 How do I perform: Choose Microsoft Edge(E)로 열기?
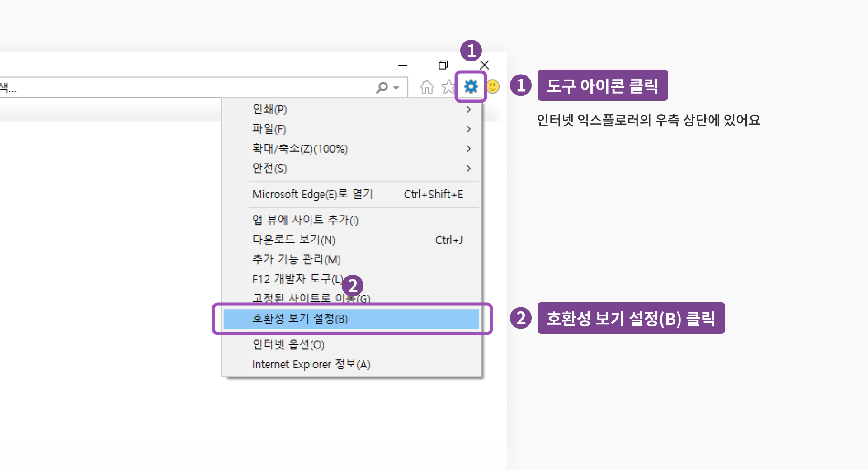[312, 194]
